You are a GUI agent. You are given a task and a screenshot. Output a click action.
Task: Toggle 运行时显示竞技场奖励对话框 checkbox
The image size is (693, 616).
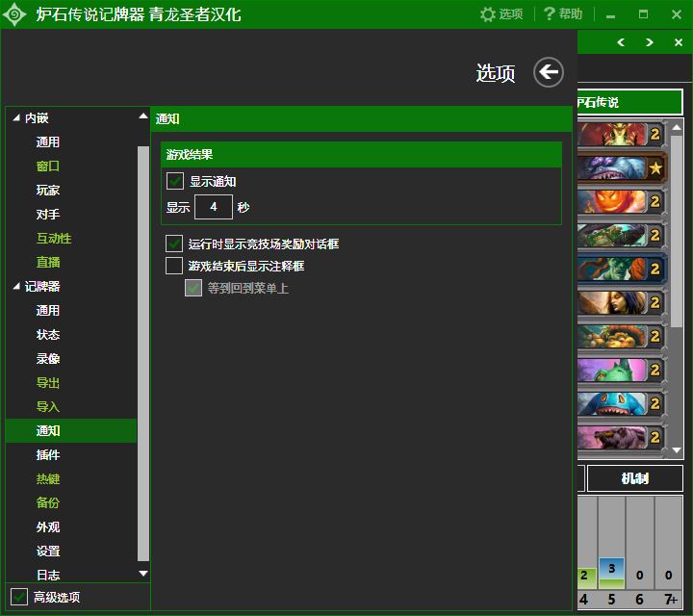click(173, 244)
